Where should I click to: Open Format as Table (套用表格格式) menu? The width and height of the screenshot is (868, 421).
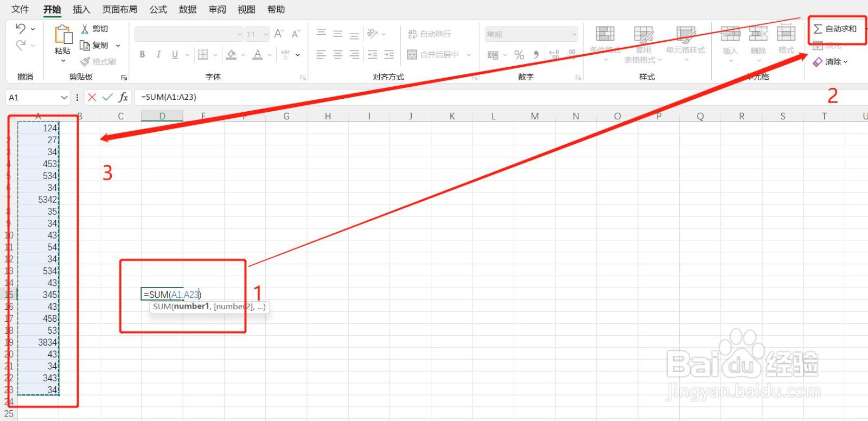[643, 44]
